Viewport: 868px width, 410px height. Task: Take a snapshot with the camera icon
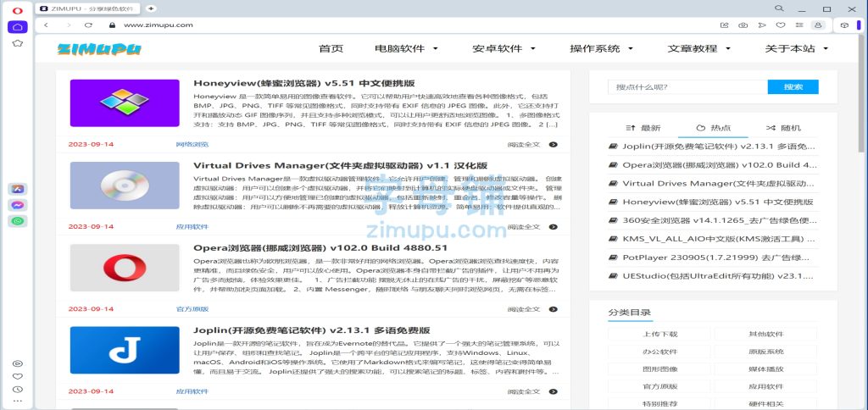click(x=743, y=25)
